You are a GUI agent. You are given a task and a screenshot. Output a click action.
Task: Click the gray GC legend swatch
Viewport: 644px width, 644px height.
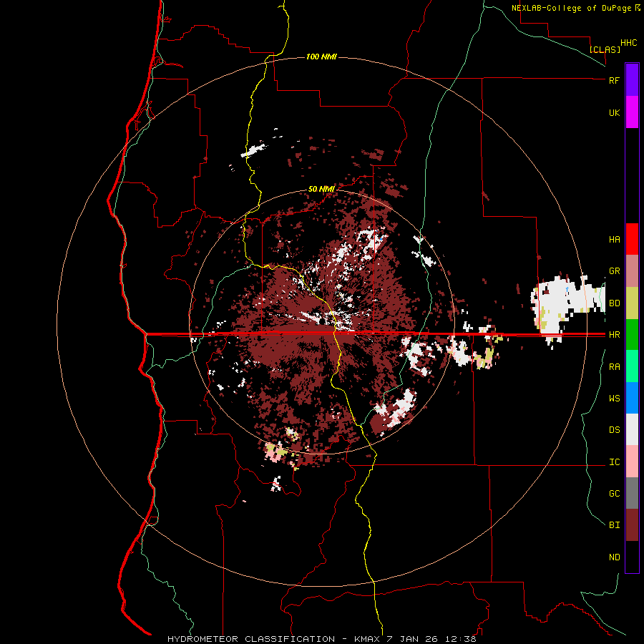point(632,493)
